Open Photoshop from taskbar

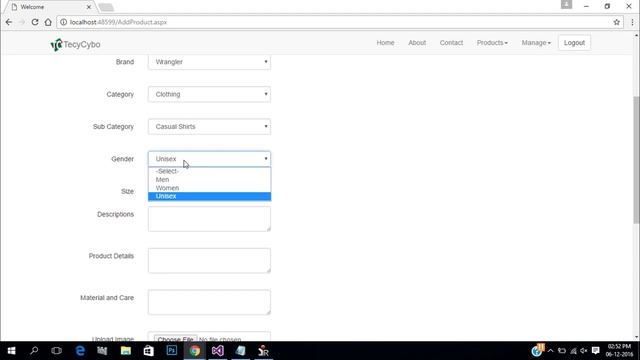[172, 351]
